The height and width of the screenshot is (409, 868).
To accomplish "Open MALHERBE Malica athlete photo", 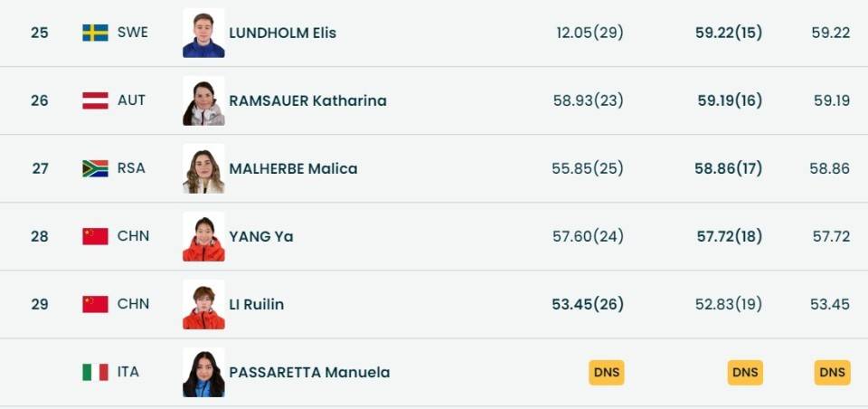I will (203, 168).
